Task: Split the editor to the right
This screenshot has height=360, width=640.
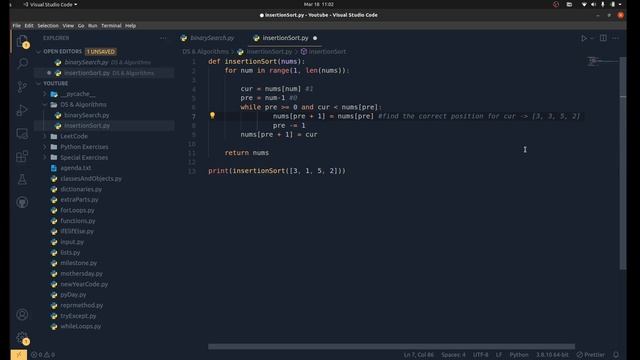Action: point(603,38)
